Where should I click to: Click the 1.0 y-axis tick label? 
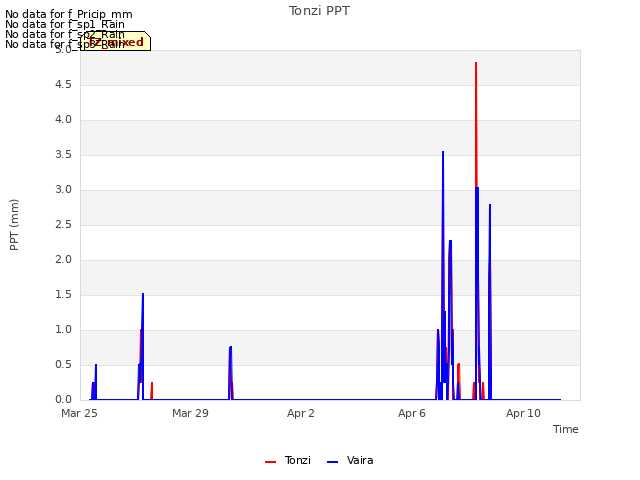(x=63, y=330)
